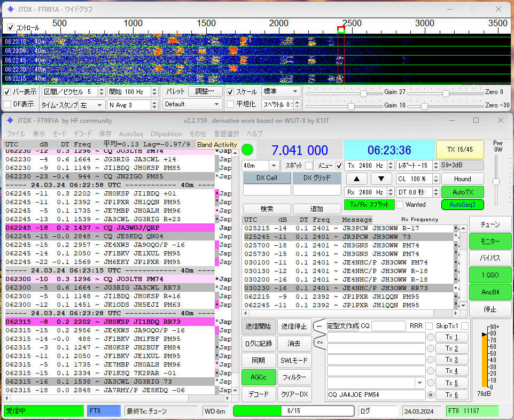Image resolution: width=514 pixels, height=420 pixels.
Task: Click the CQ JA4JOE PM54 message field
Action: click(376, 395)
